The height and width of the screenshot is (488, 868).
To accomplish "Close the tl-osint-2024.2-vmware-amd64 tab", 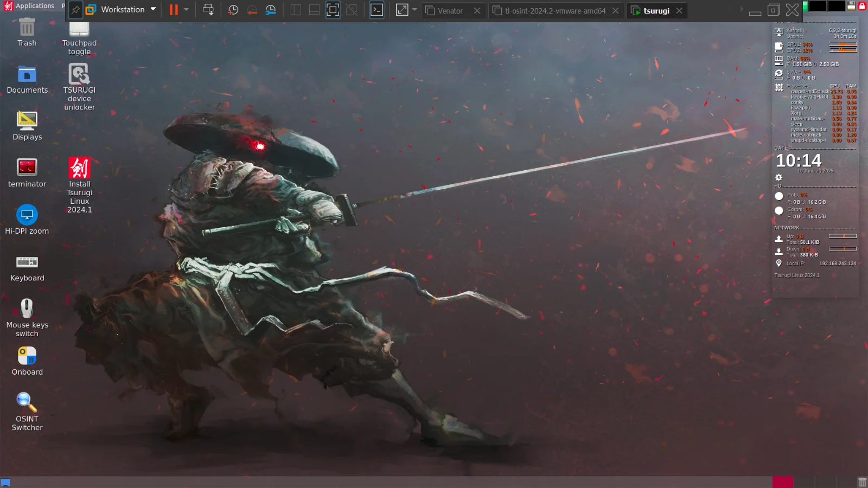I will [x=615, y=11].
